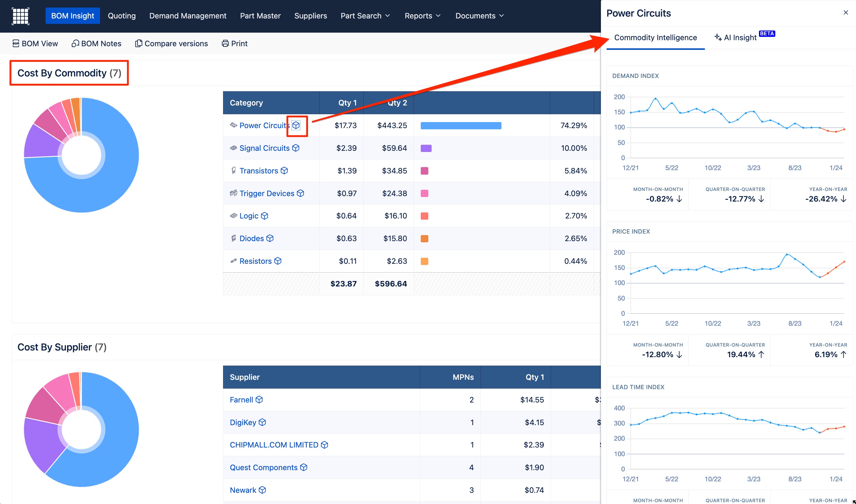
Task: Open Suppliers in navigation bar
Action: pos(310,16)
